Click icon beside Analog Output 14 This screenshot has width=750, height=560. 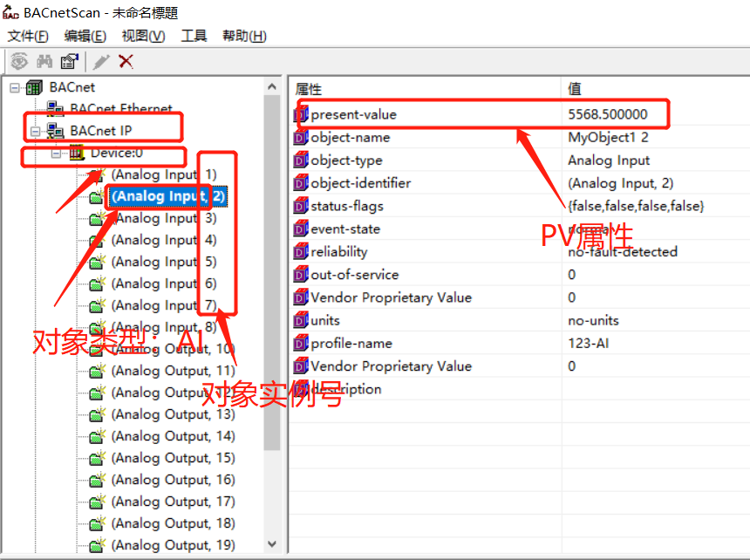97,436
